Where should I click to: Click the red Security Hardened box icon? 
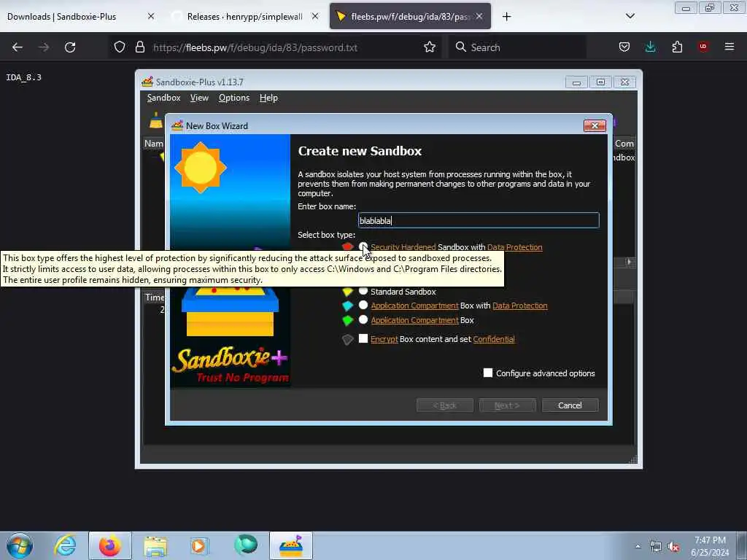[x=347, y=246]
